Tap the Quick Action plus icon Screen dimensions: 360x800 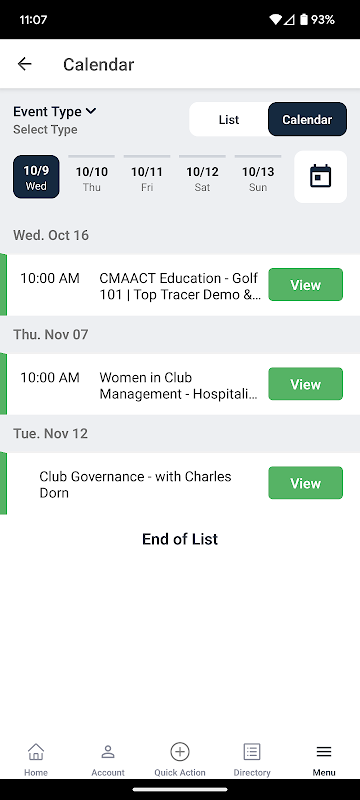pyautogui.click(x=179, y=752)
